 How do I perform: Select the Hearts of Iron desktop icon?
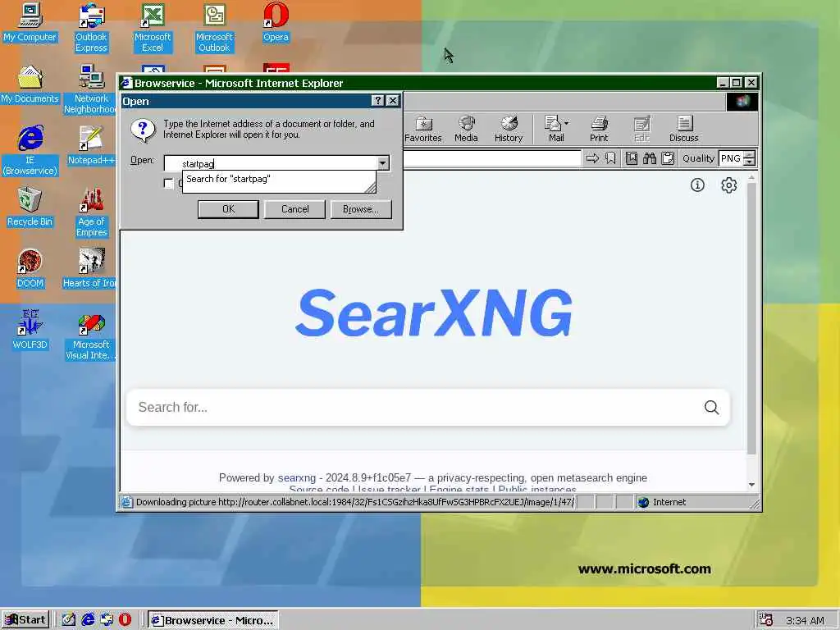(90, 269)
